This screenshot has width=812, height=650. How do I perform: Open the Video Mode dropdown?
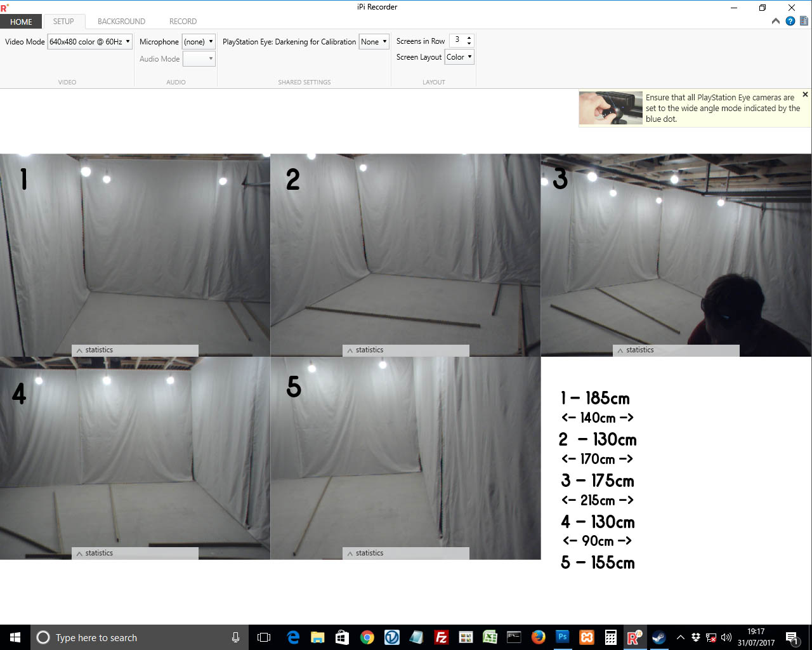pyautogui.click(x=89, y=42)
